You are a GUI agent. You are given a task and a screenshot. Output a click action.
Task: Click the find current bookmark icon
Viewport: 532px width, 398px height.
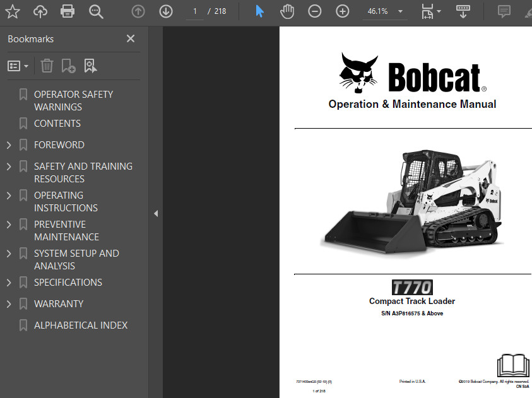90,66
